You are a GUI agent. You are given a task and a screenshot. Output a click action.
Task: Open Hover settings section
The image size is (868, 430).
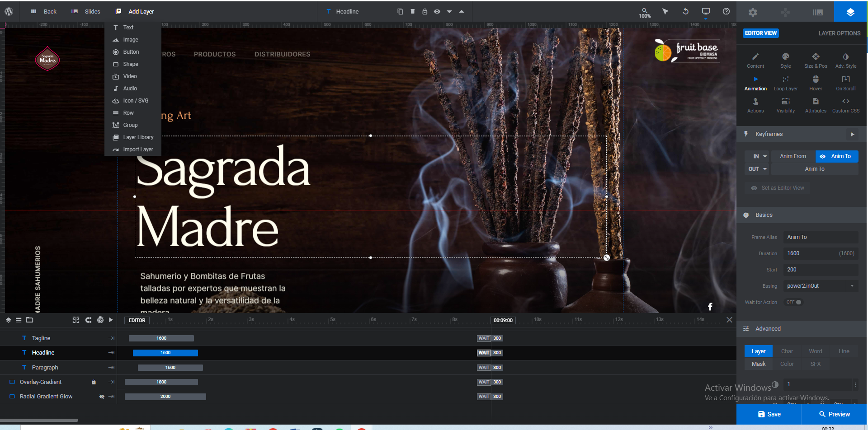click(x=816, y=83)
